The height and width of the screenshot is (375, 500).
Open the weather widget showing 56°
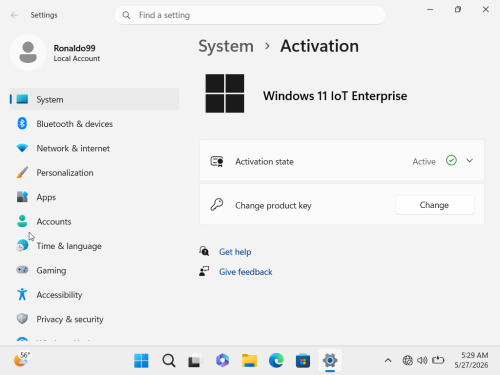[x=22, y=359]
